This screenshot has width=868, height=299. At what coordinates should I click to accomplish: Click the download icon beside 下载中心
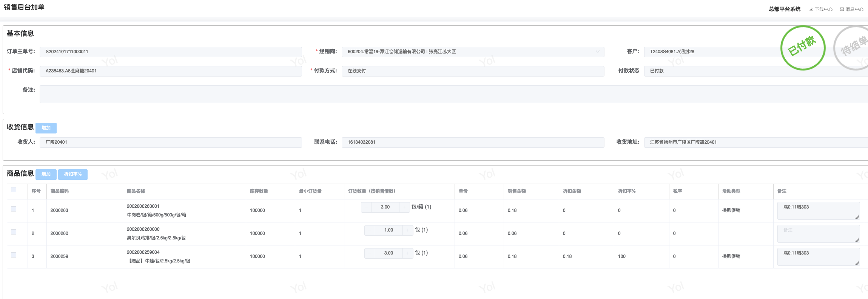coord(811,9)
